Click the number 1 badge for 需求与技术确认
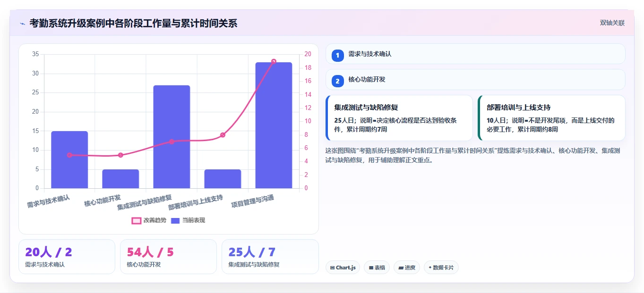 pos(337,56)
